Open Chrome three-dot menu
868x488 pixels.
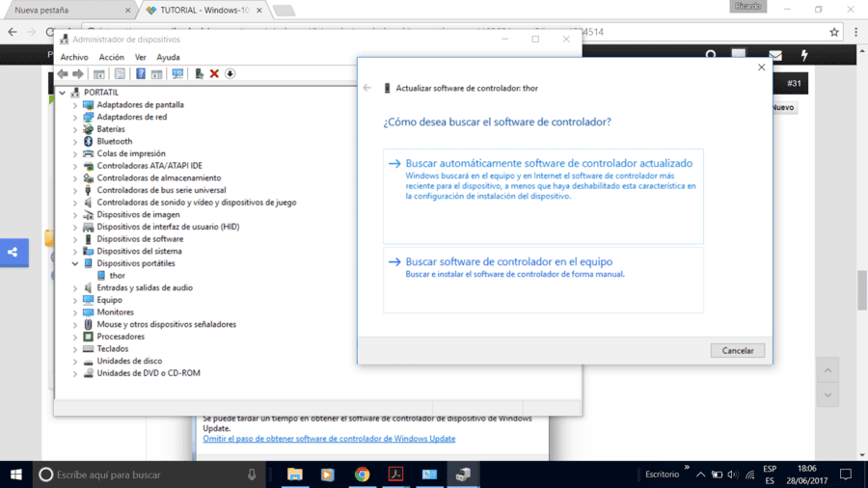855,32
